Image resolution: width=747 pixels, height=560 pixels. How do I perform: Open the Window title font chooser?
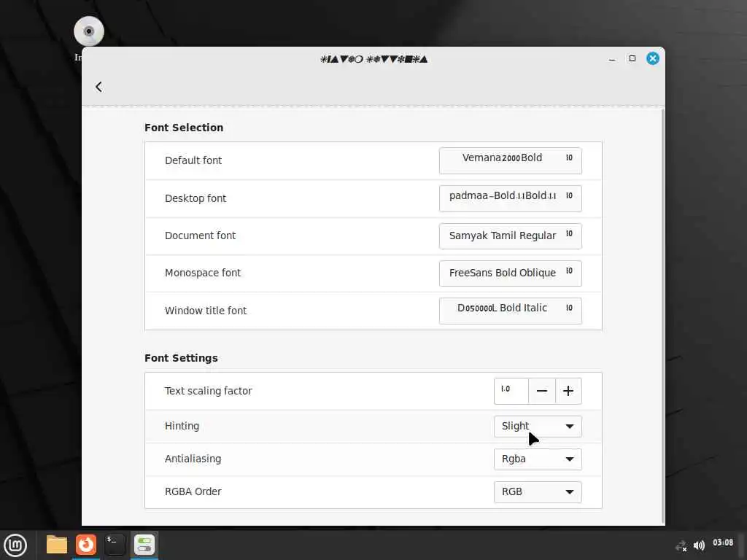click(510, 311)
